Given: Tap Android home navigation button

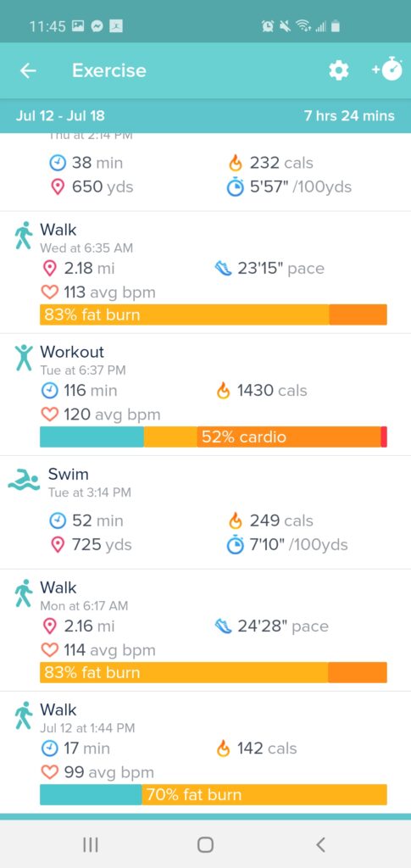Looking at the screenshot, I should [x=205, y=844].
